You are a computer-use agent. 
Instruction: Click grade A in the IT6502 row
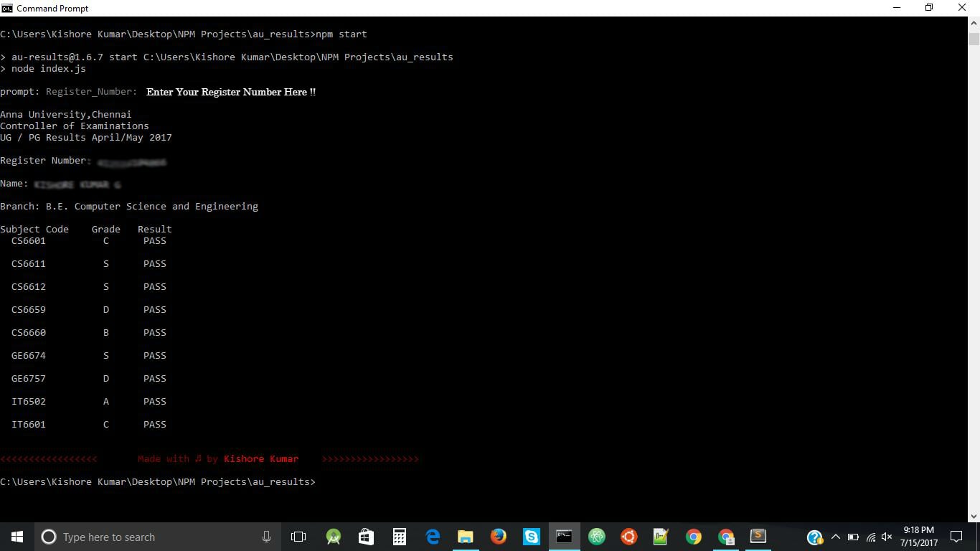tap(106, 401)
